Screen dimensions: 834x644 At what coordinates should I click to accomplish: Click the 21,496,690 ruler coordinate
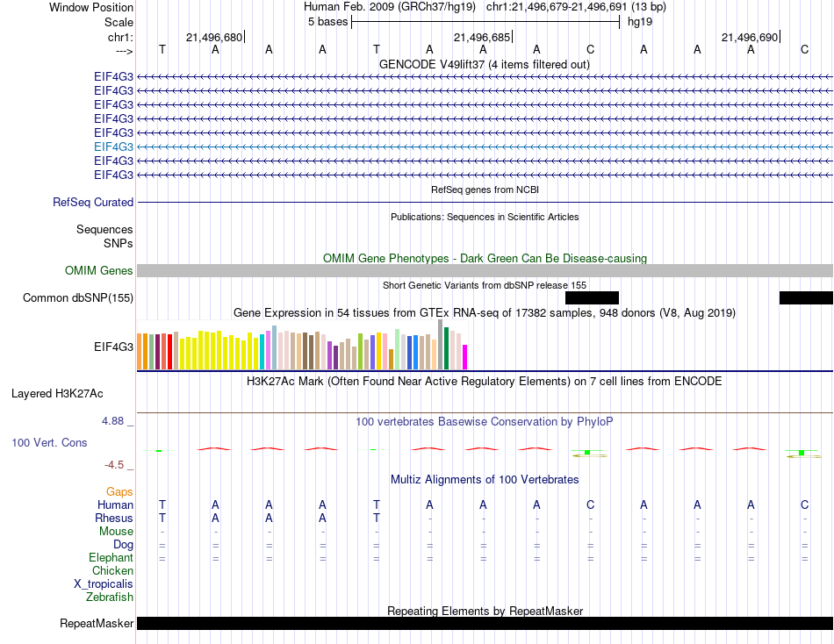[x=750, y=37]
